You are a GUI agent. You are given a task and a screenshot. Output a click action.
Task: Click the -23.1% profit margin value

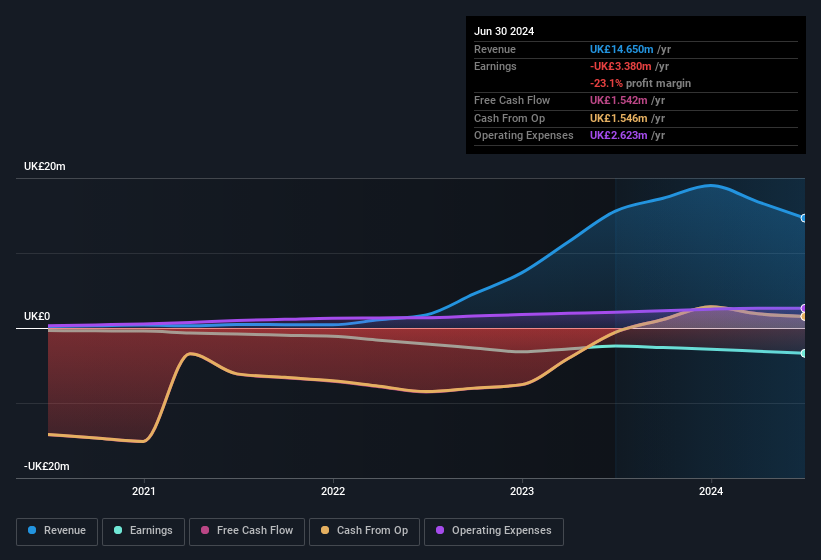606,83
